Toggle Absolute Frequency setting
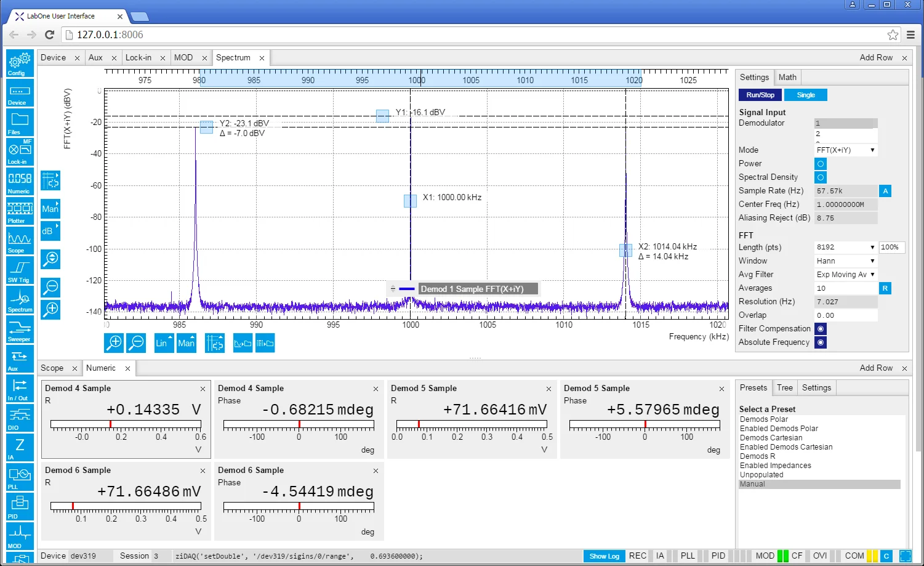Viewport: 924px width, 566px height. (x=821, y=342)
